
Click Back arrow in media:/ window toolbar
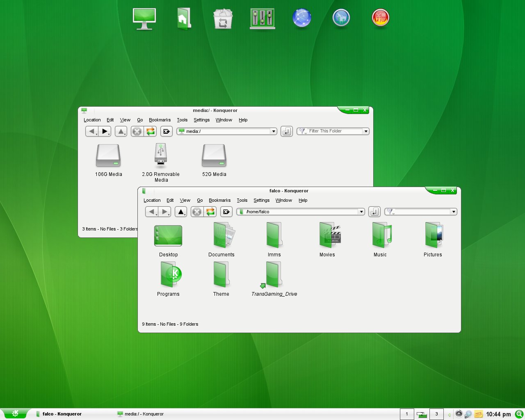click(x=92, y=131)
